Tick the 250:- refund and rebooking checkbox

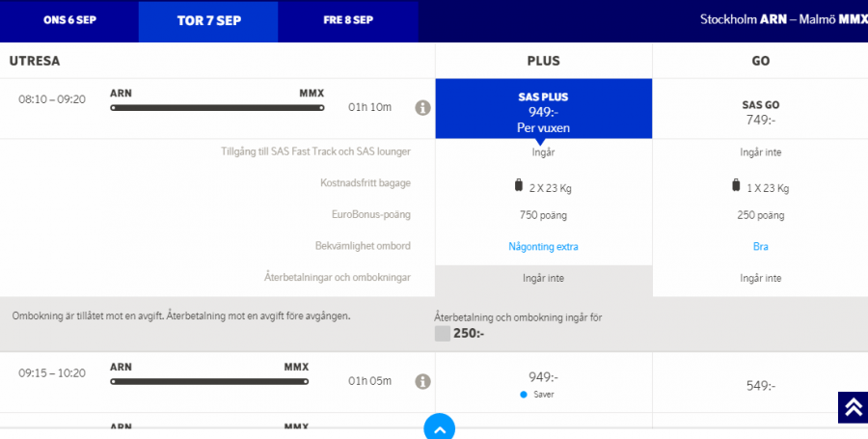click(443, 334)
